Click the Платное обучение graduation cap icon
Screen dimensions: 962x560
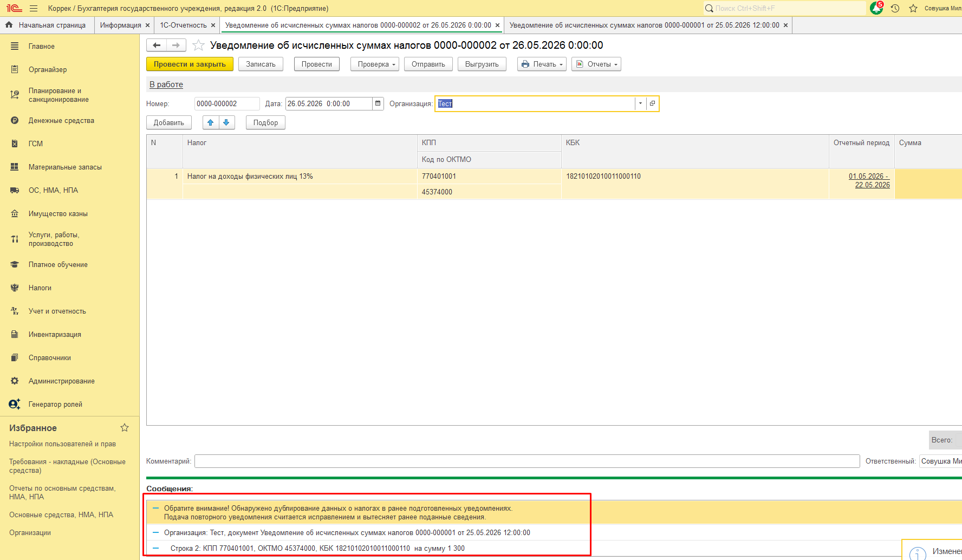coord(15,264)
